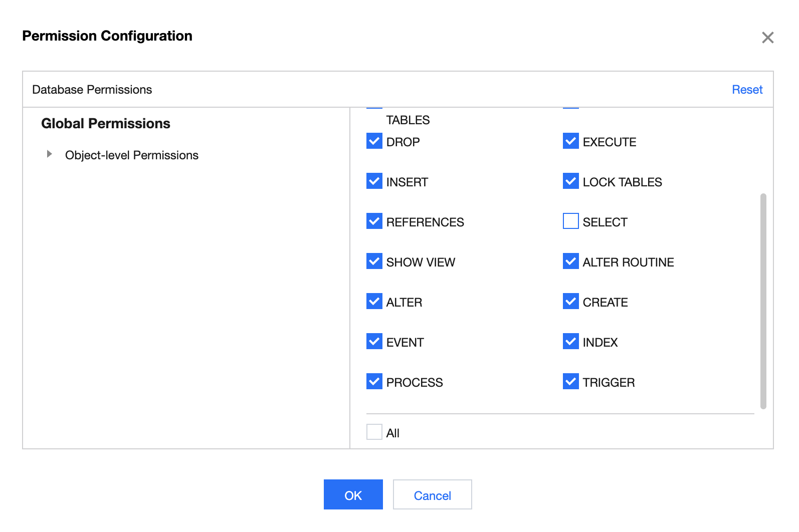Uncheck the REFERENCES permission
Image resolution: width=799 pixels, height=532 pixels.
[374, 221]
